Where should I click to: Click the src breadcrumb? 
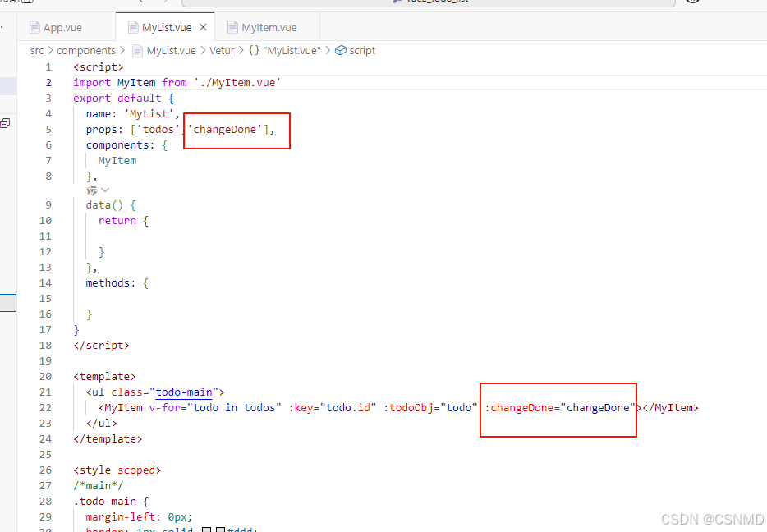(x=37, y=50)
